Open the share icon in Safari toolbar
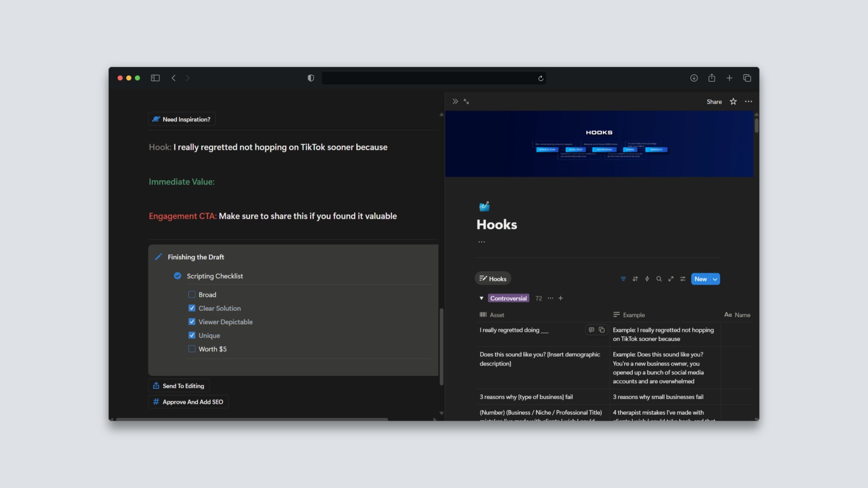 pyautogui.click(x=712, y=78)
